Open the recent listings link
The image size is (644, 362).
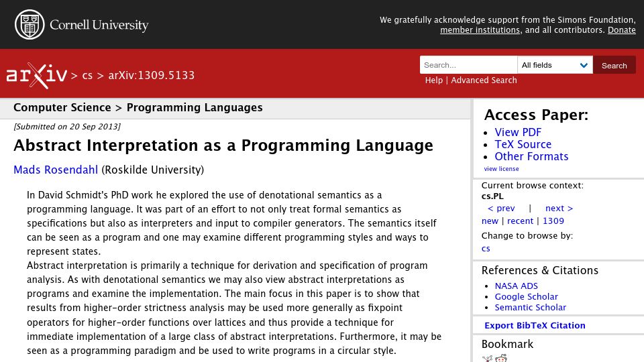point(520,221)
